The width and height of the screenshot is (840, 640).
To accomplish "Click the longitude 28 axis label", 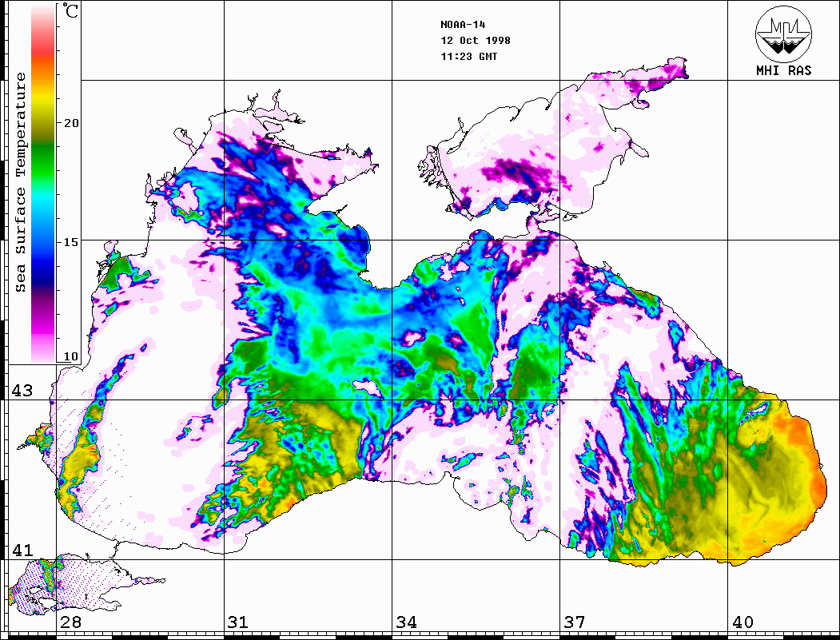I will [70, 622].
